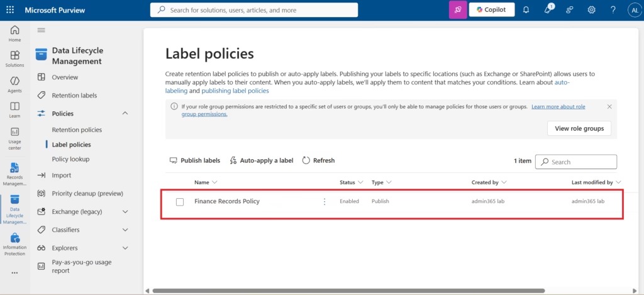Open the Status column dropdown

[360, 182]
